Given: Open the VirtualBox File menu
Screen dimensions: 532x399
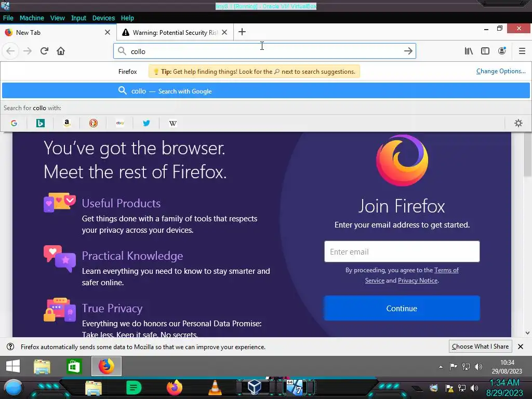Looking at the screenshot, I should (x=8, y=18).
